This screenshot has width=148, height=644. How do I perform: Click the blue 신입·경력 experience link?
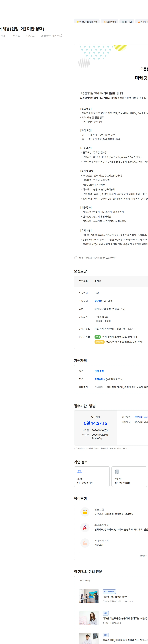(x=99, y=371)
